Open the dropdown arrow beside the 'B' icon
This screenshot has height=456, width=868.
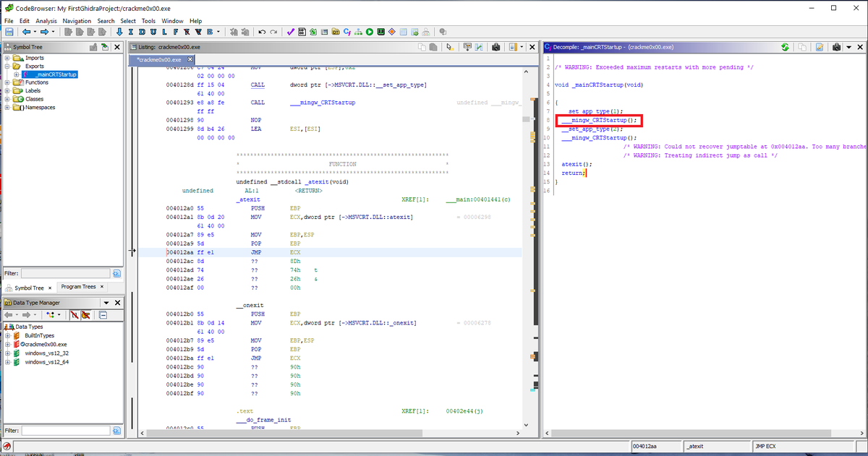[218, 32]
